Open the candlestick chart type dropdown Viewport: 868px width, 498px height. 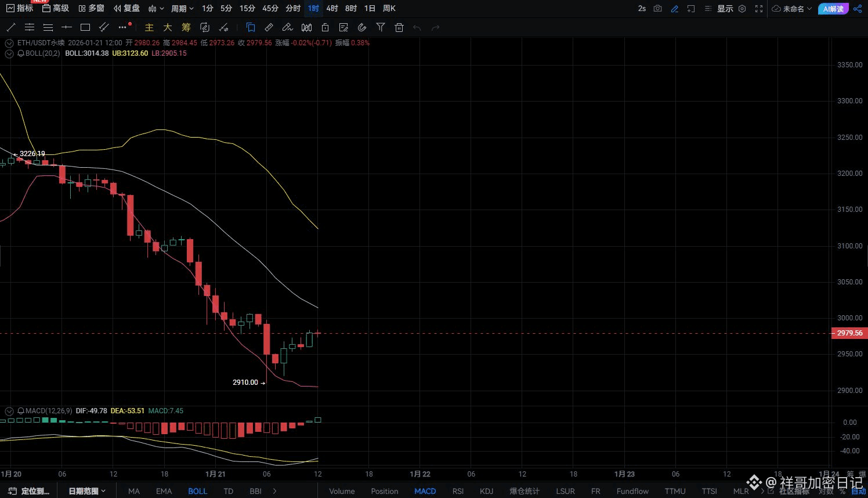155,9
